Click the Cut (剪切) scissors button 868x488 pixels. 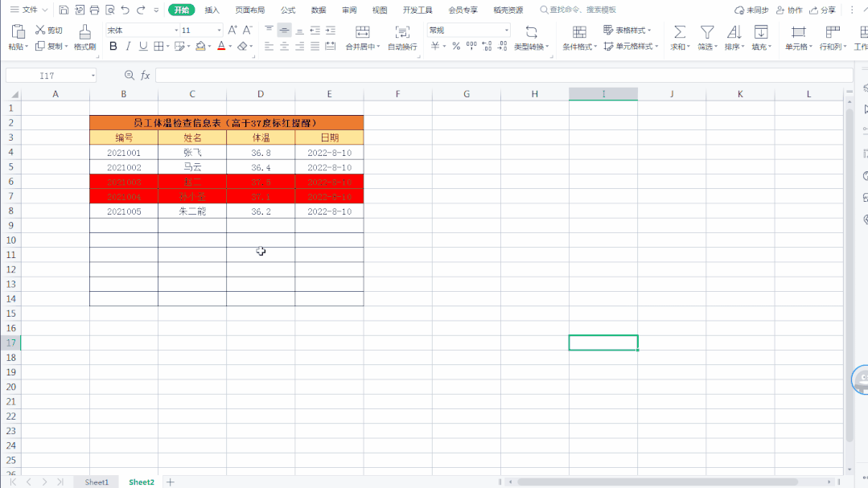point(49,30)
